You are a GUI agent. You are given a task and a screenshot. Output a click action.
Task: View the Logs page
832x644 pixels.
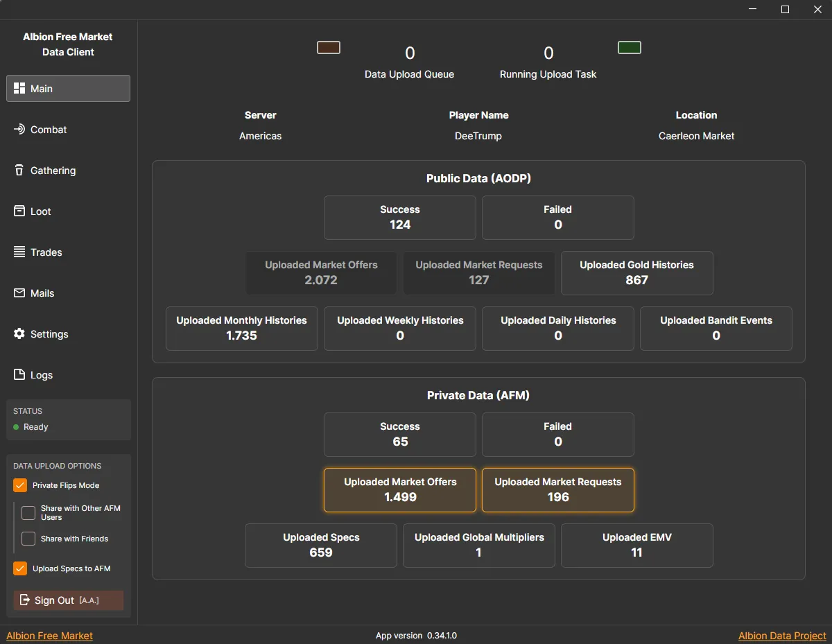pos(68,375)
